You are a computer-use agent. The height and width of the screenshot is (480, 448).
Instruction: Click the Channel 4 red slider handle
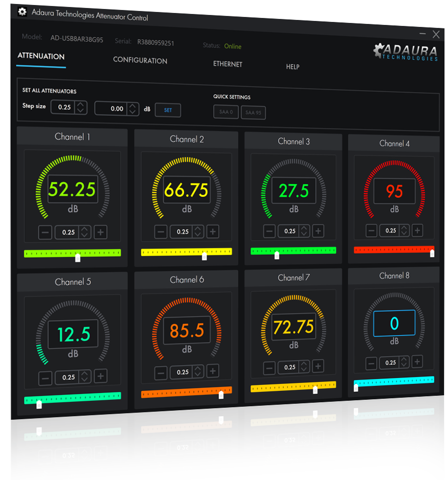tap(432, 253)
